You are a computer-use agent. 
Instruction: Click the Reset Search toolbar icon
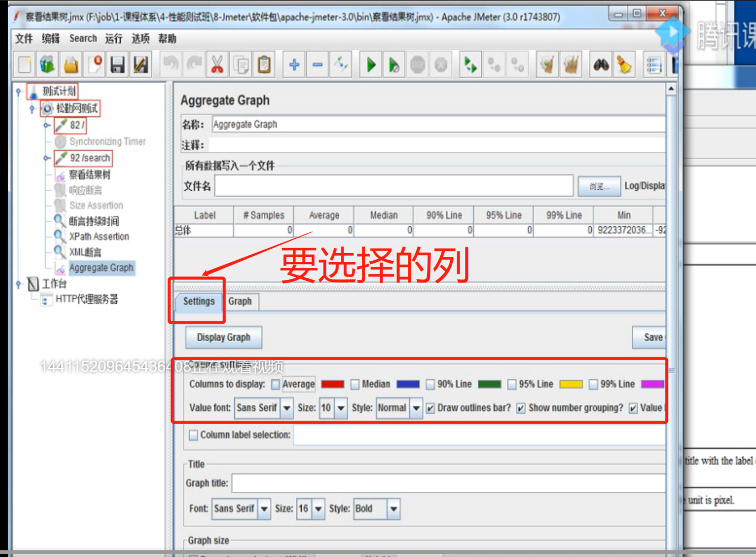624,65
